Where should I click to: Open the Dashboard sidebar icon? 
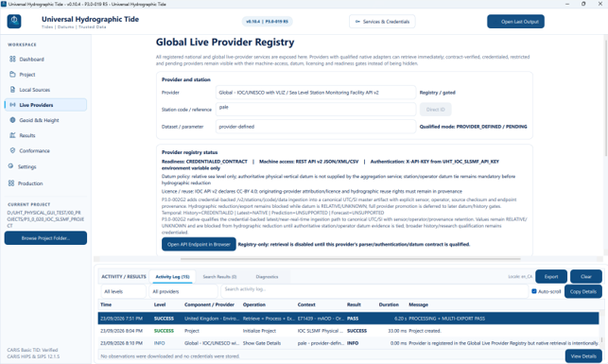(12, 59)
